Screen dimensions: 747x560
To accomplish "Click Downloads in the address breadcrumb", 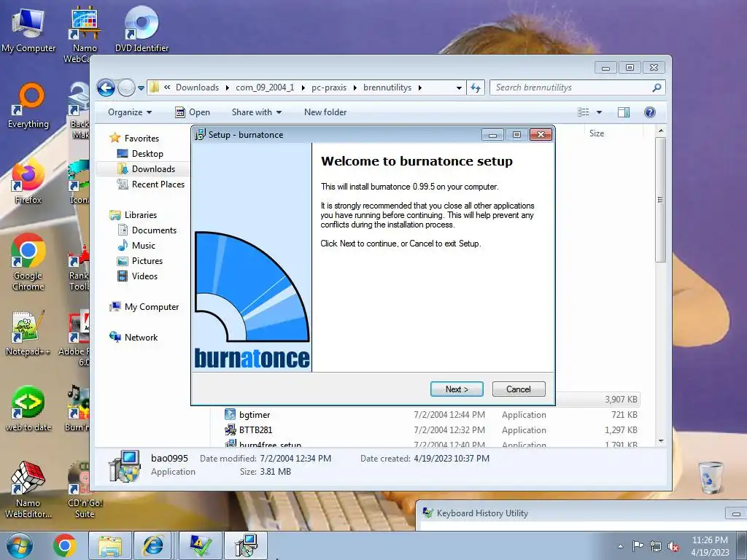I will 197,87.
